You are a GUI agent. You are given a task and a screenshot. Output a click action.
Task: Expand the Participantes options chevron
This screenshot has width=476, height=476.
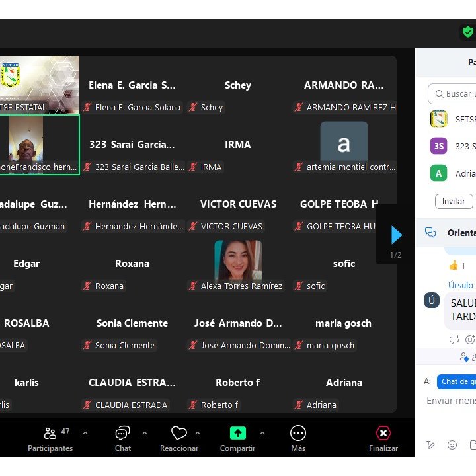point(85,433)
